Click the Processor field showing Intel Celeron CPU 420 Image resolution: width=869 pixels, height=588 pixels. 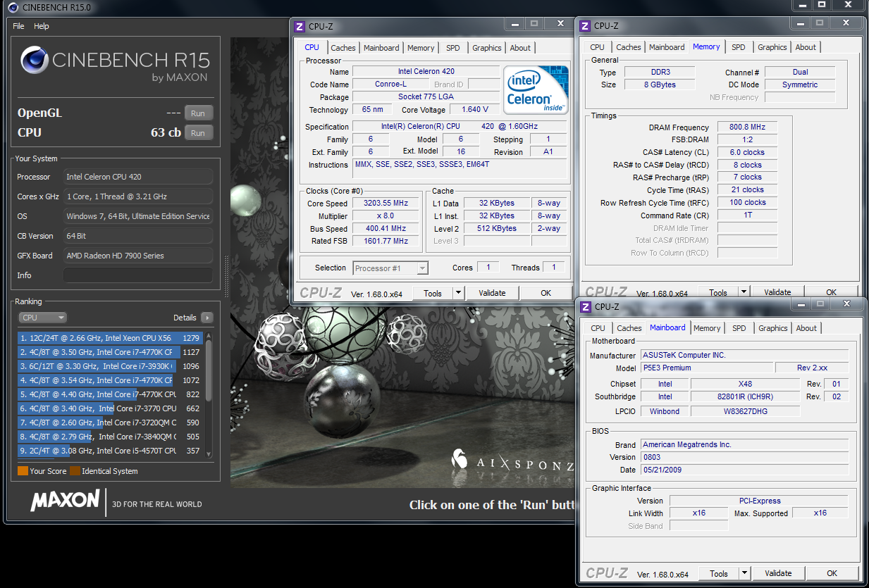(x=138, y=177)
